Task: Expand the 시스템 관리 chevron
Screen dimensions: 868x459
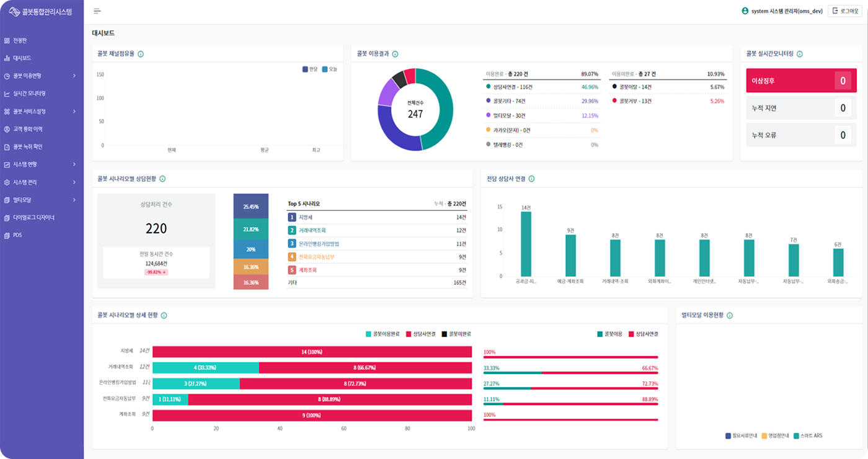Action: coord(74,182)
